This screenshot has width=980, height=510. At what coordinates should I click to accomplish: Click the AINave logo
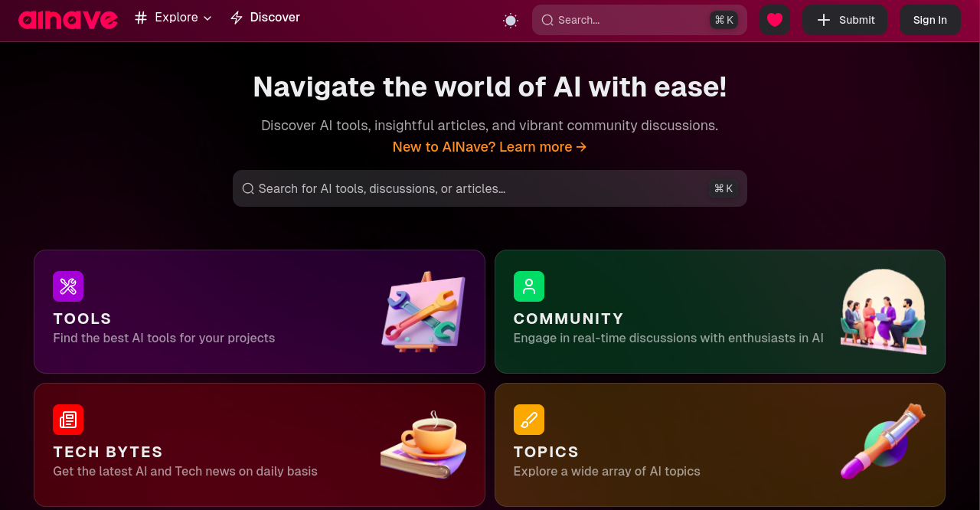(x=68, y=20)
